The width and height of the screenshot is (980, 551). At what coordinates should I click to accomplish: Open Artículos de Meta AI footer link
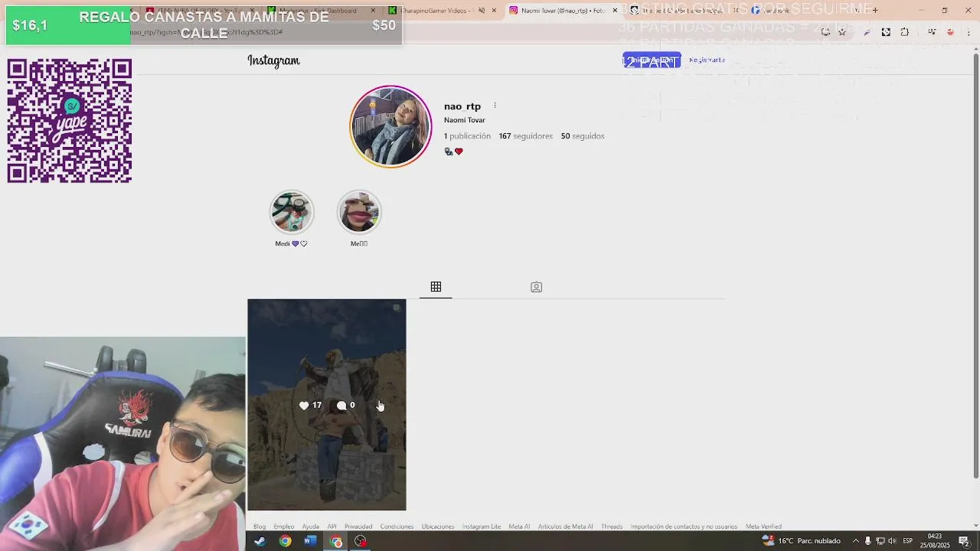coord(565,527)
